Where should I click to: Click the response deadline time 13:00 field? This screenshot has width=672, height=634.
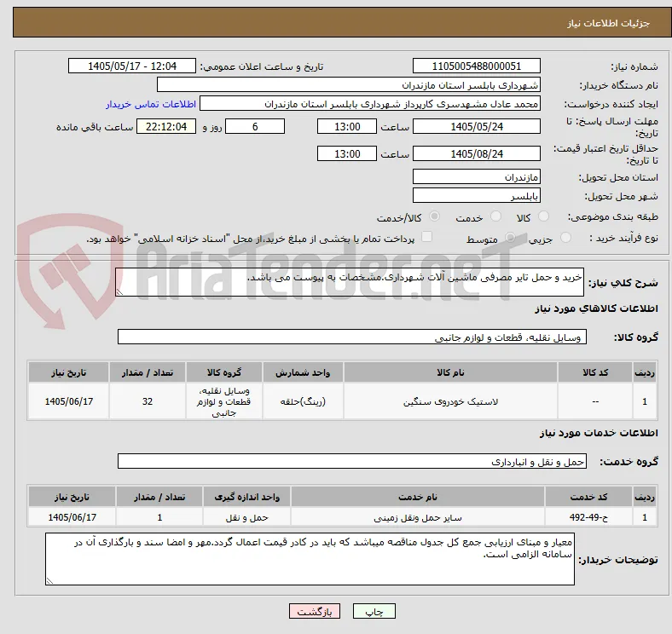pyautogui.click(x=347, y=126)
